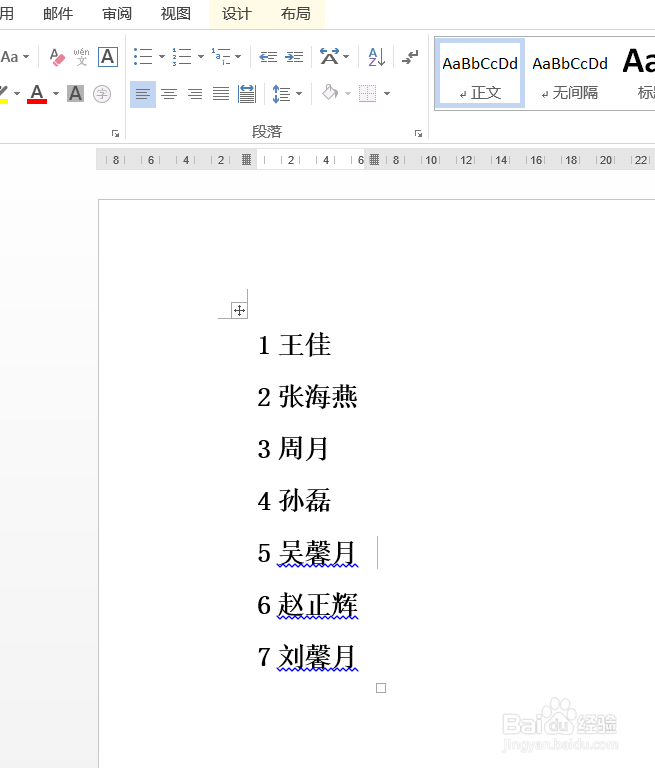
Task: Toggle Distributed alignment
Action: [247, 94]
